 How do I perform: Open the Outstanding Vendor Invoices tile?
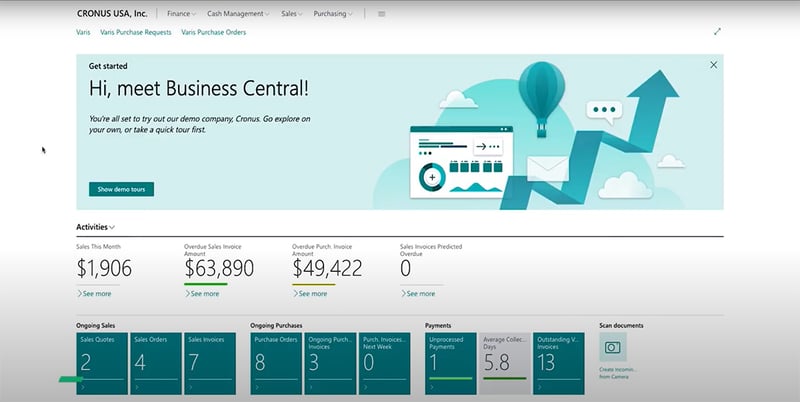[x=559, y=363]
